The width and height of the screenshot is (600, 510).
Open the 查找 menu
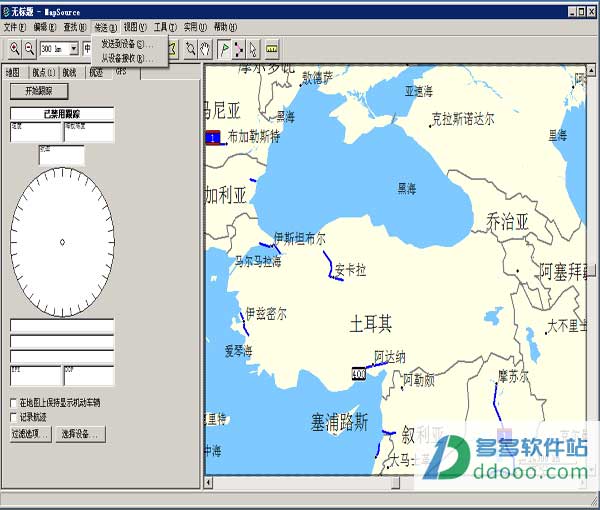coord(75,27)
